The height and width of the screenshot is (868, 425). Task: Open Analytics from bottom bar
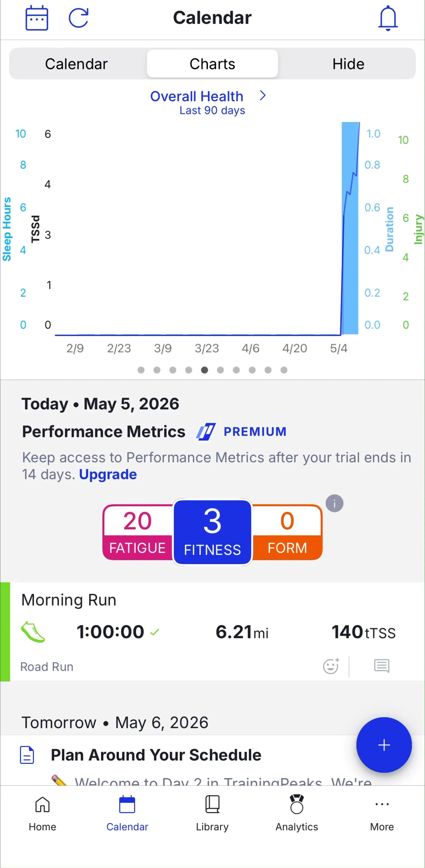pyautogui.click(x=297, y=813)
